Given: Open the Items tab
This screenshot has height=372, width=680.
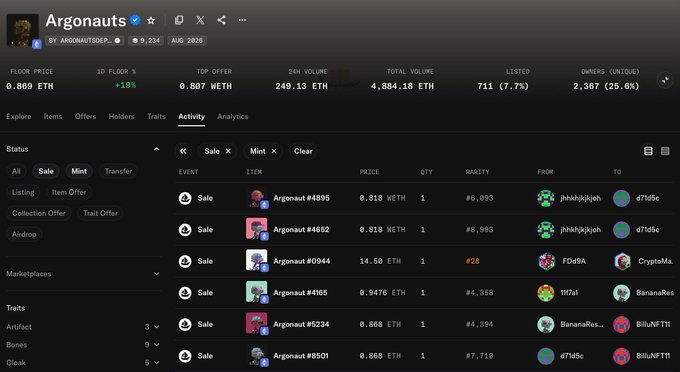Looking at the screenshot, I should pos(53,116).
